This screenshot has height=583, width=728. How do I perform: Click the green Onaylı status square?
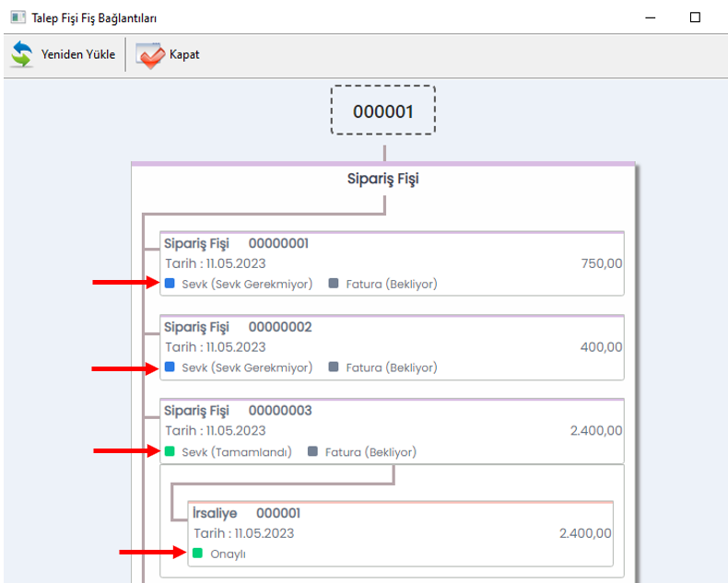(197, 554)
